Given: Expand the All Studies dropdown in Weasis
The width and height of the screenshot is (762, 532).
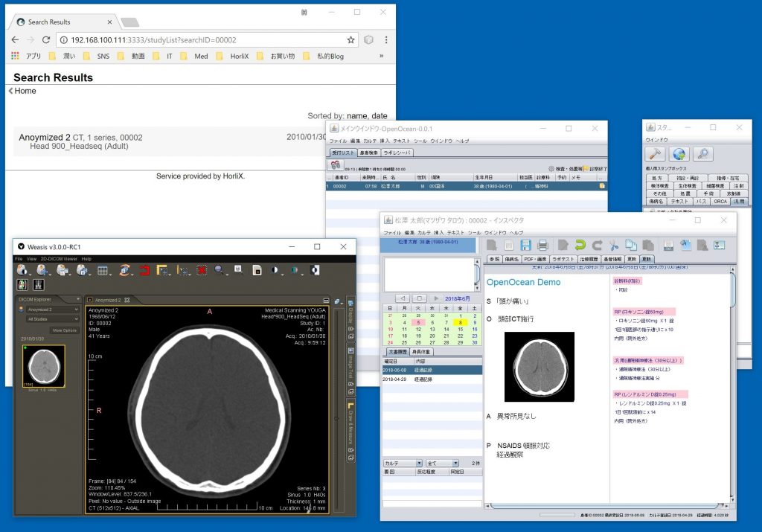Looking at the screenshot, I should point(52,318).
